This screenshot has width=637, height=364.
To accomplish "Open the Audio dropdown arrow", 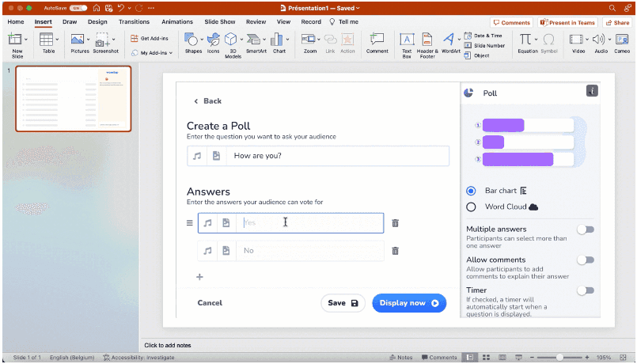I will [x=609, y=40].
